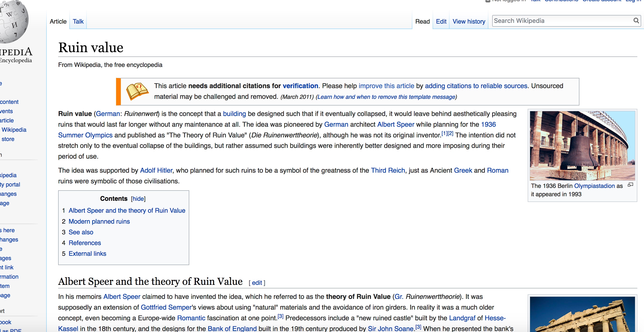Switch to the Talk tab
This screenshot has width=644, height=332.
[x=78, y=21]
